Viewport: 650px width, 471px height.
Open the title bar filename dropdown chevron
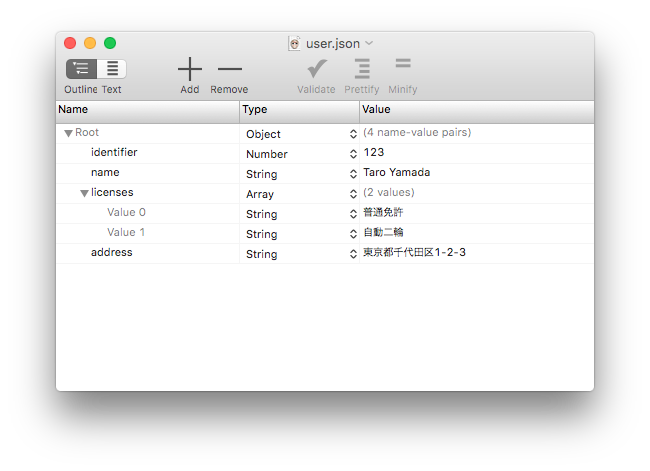(370, 43)
